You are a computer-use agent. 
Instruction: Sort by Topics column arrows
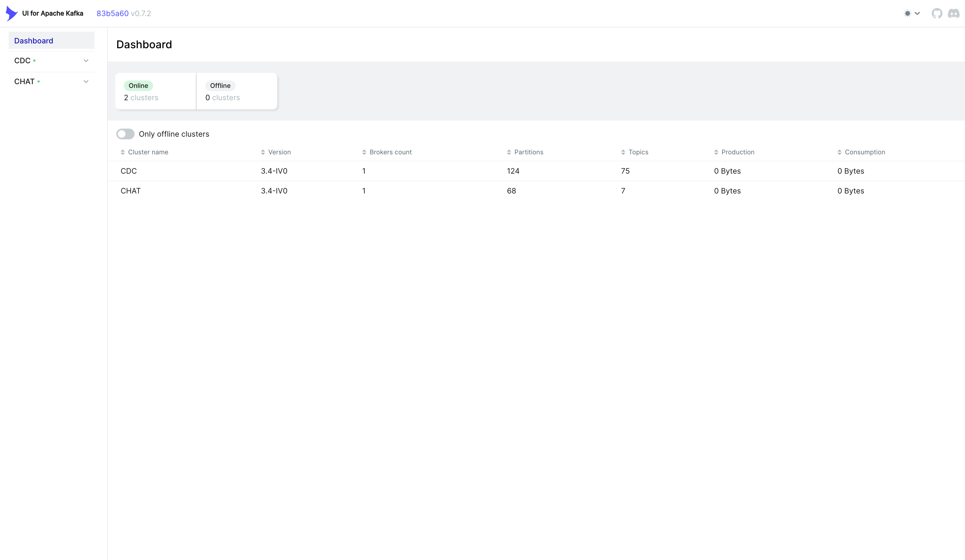623,152
